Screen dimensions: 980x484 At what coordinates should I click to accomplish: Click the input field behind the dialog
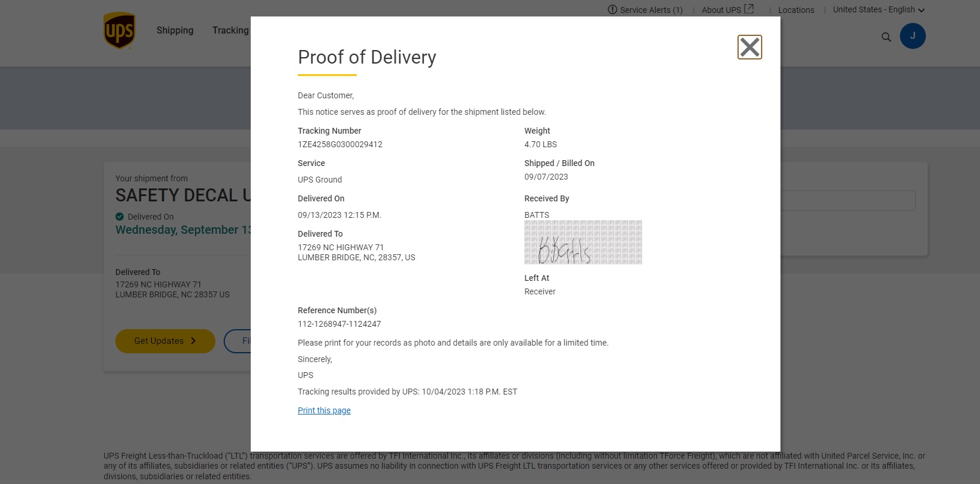pos(848,200)
